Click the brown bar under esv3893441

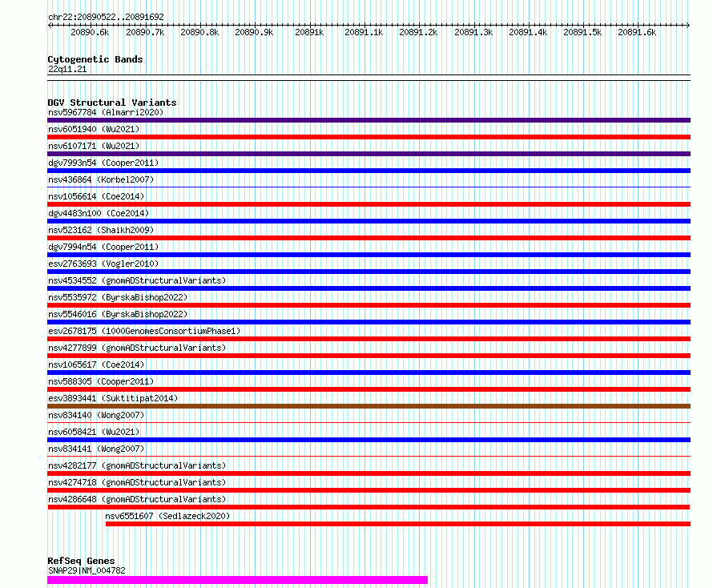369,406
